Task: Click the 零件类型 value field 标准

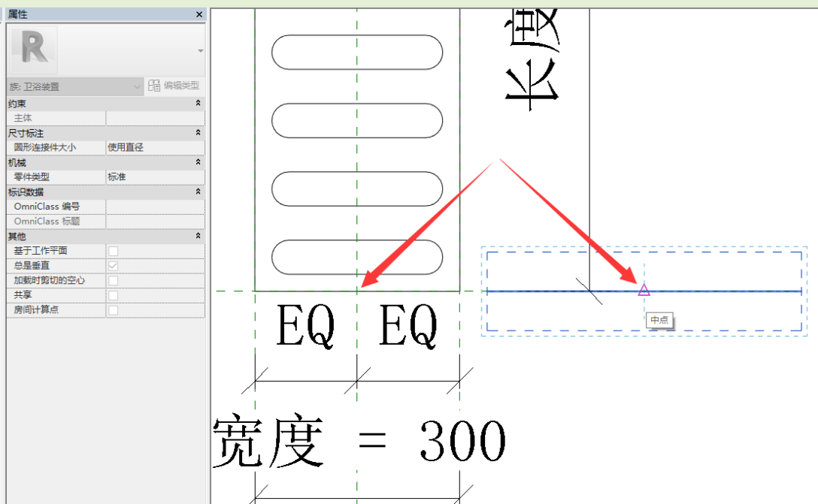Action: pyautogui.click(x=154, y=177)
